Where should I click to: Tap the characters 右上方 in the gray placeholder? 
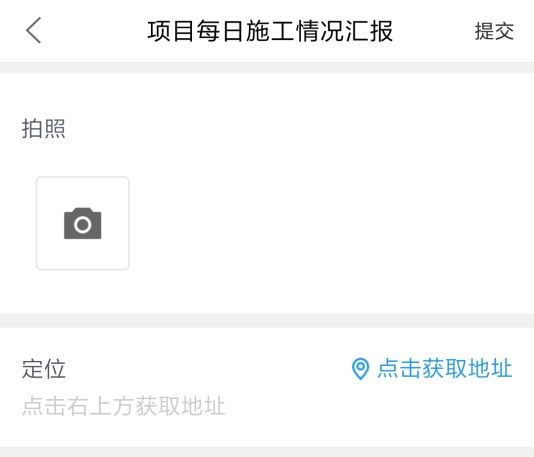[101, 406]
